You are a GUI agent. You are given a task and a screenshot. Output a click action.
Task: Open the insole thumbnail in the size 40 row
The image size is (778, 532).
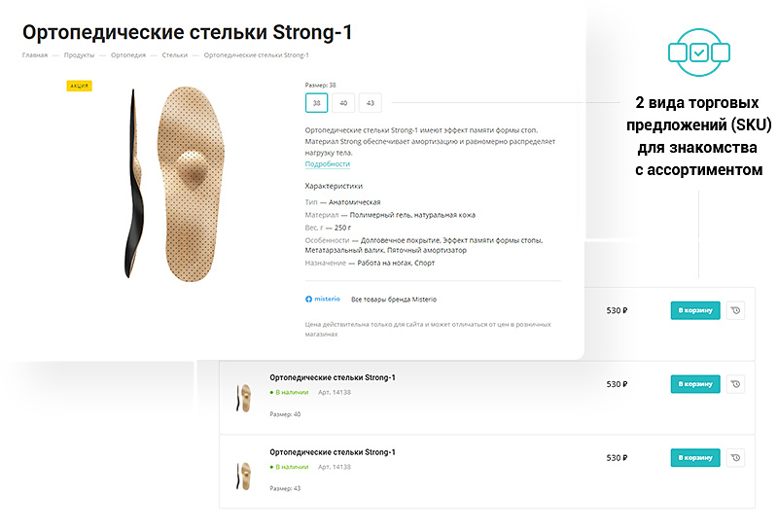(x=242, y=396)
